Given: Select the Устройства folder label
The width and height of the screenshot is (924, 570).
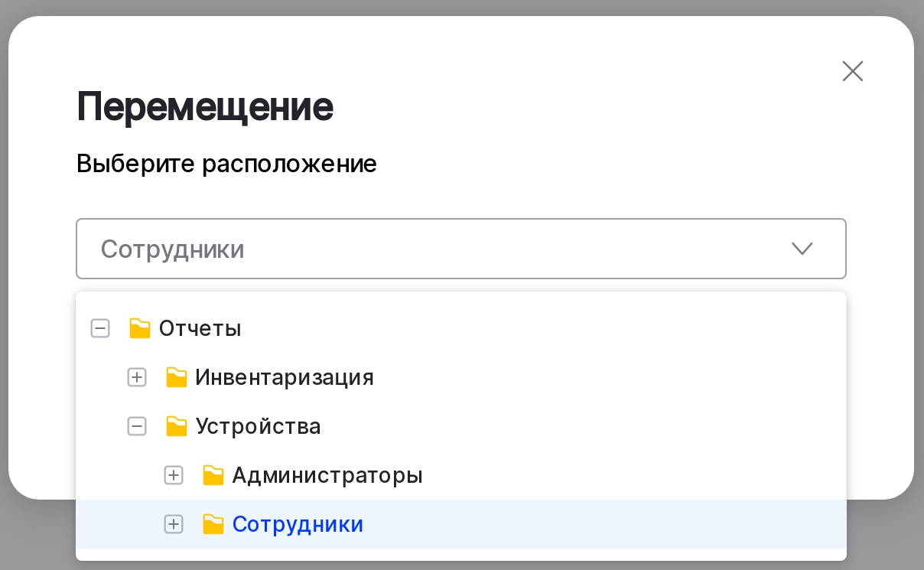Looking at the screenshot, I should click(x=258, y=426).
